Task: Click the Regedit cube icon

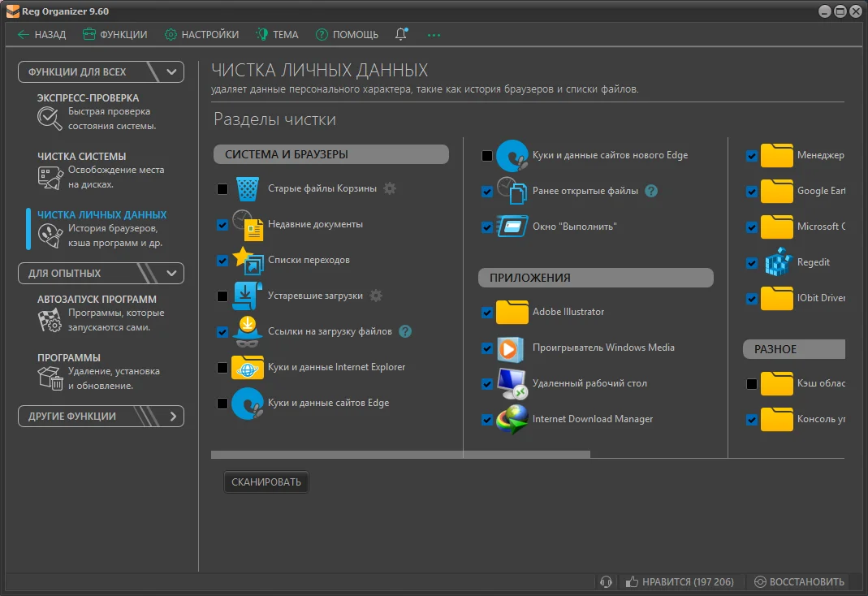Action: coord(777,263)
